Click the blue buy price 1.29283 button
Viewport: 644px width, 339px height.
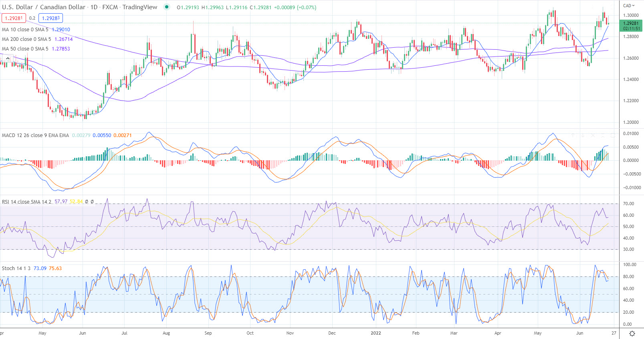pyautogui.click(x=50, y=18)
